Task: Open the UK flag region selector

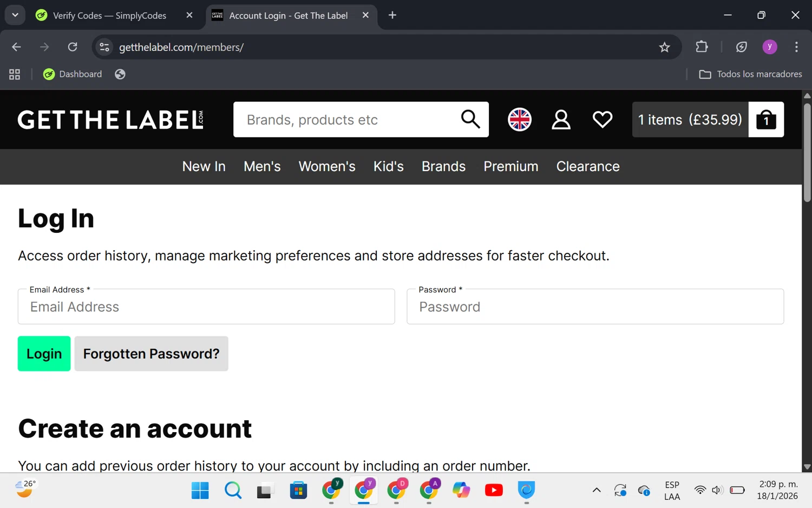Action: click(x=519, y=120)
